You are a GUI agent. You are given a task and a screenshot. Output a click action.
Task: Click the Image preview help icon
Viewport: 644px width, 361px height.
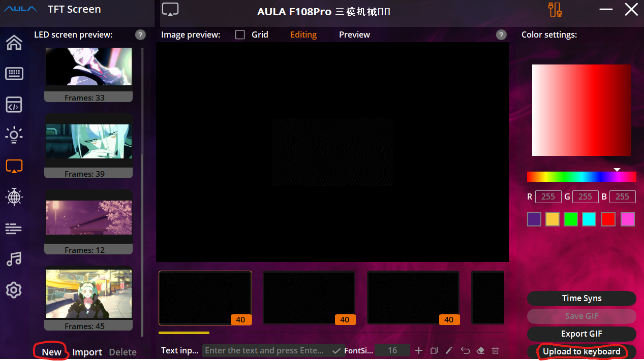pyautogui.click(x=501, y=35)
